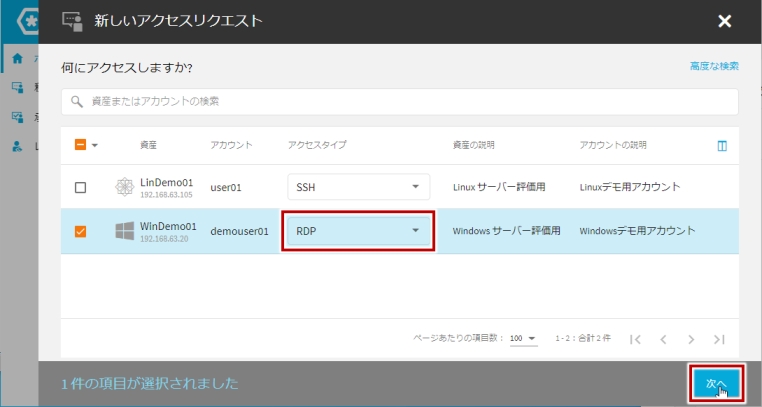Toggle the select-all checkbox in the header
The height and width of the screenshot is (407, 762).
[80, 145]
